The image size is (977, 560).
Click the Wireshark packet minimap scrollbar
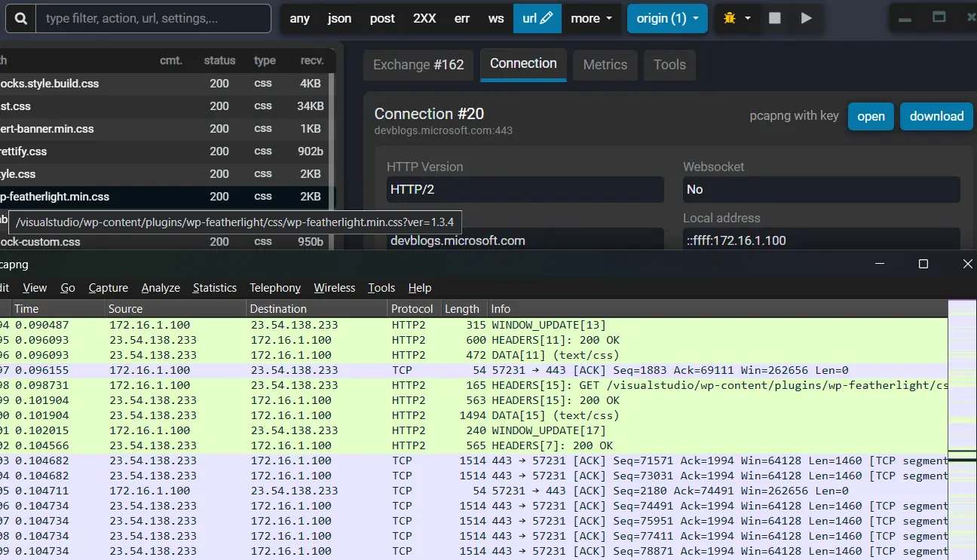tap(962, 430)
